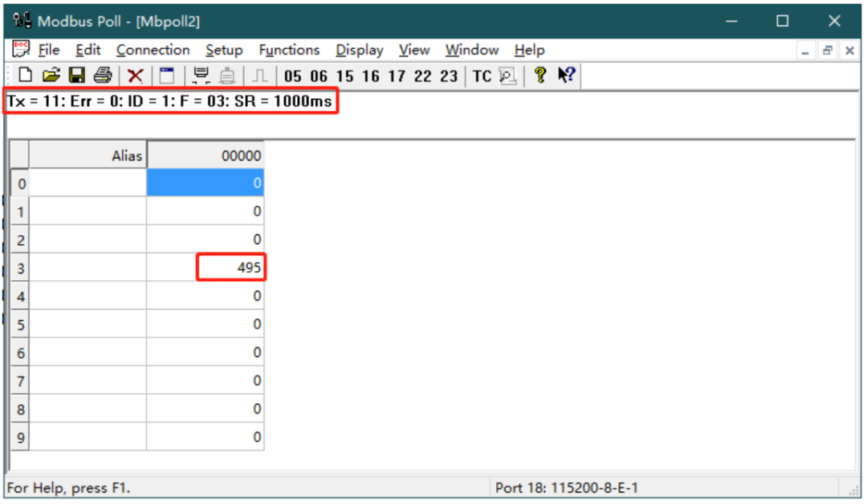
Task: Click the red X delete icon
Action: 135,75
